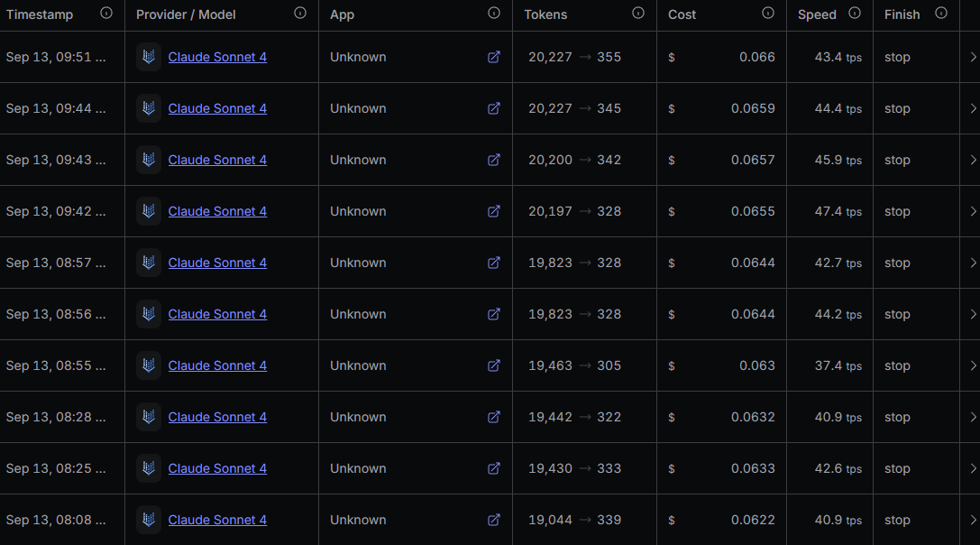Image resolution: width=980 pixels, height=545 pixels.
Task: Click the info icon beside Timestamp header
Action: click(x=106, y=14)
